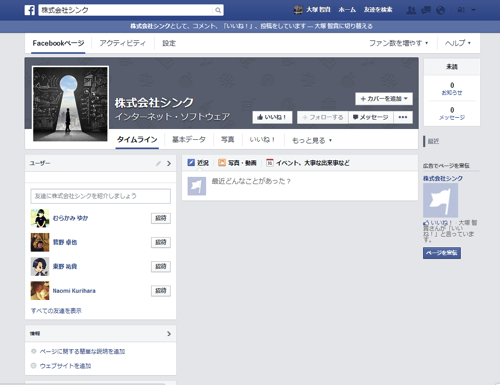Click the フォローする button
The height and width of the screenshot is (385, 500).
click(x=323, y=117)
